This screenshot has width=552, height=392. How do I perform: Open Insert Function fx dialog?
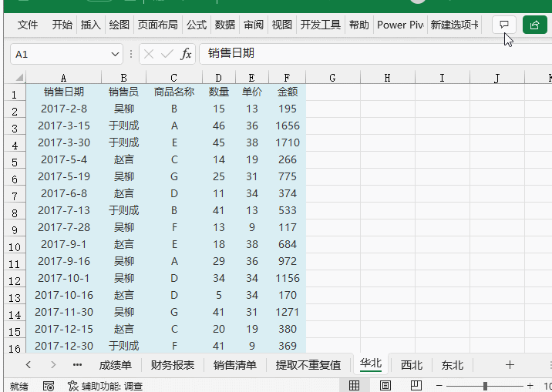tap(186, 54)
